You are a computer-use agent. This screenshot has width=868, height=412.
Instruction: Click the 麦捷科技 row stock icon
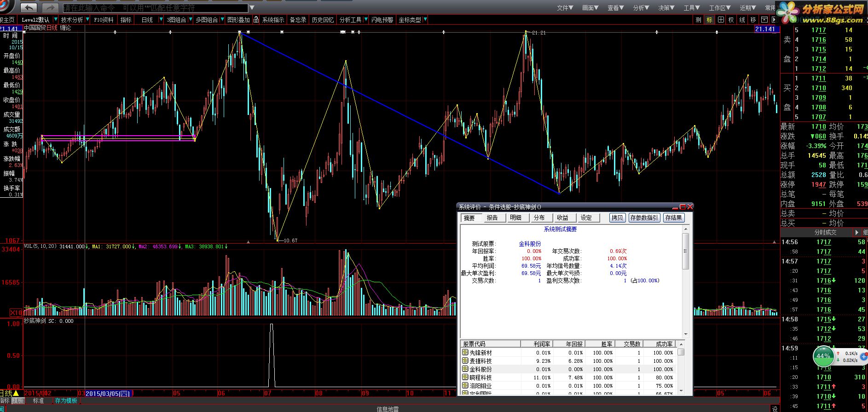click(x=465, y=360)
